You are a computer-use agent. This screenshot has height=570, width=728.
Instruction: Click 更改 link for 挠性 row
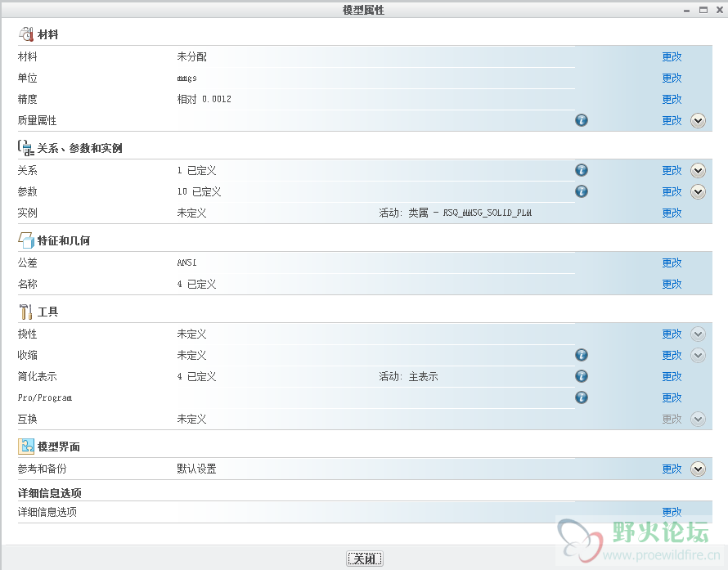click(x=672, y=334)
